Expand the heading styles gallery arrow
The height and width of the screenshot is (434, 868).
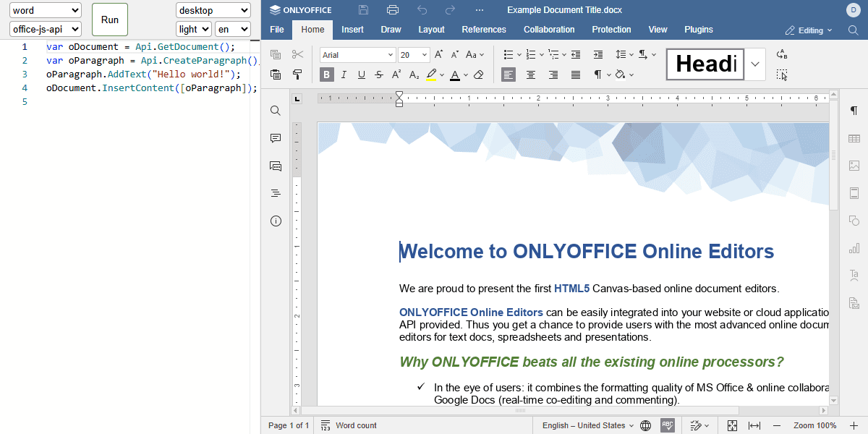[x=755, y=64]
